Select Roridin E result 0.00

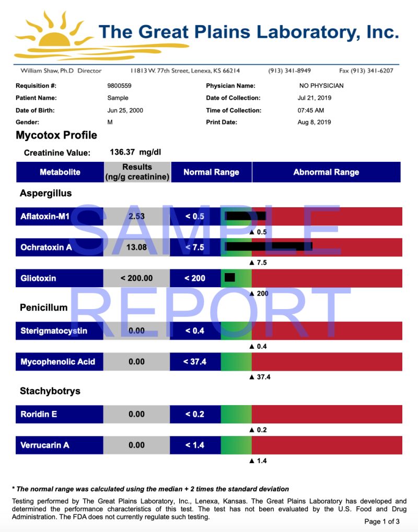click(136, 414)
